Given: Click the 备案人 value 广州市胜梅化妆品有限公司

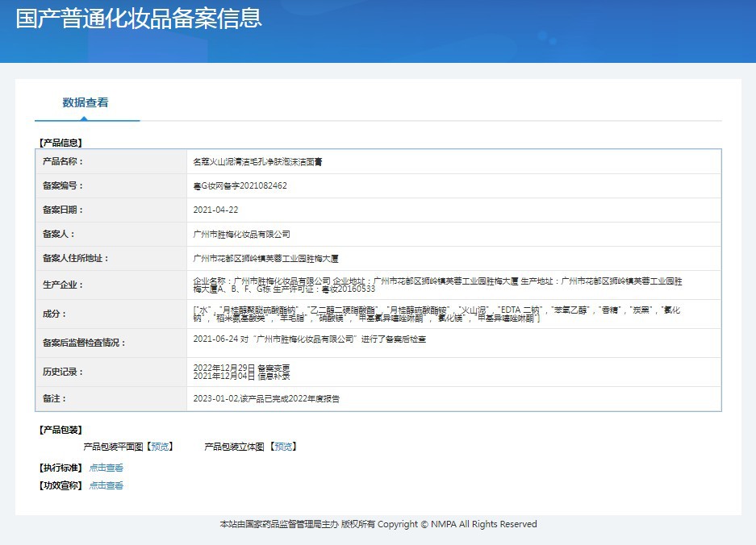Looking at the screenshot, I should point(241,235).
